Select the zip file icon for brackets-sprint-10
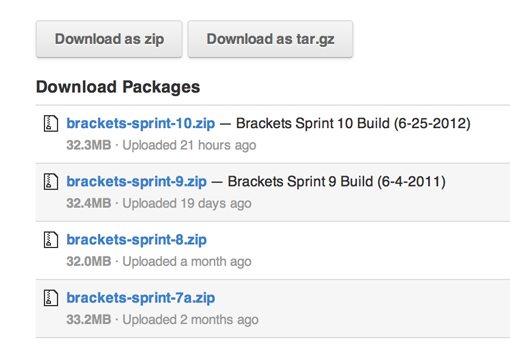This screenshot has width=510, height=362. tap(51, 123)
